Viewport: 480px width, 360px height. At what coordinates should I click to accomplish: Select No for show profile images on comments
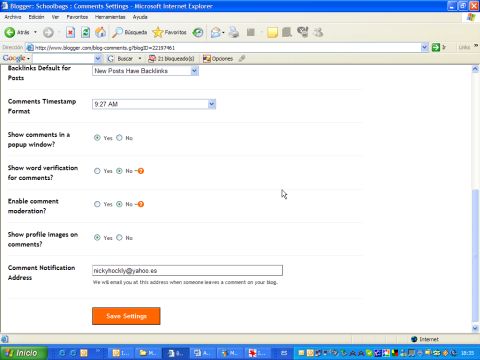119,238
